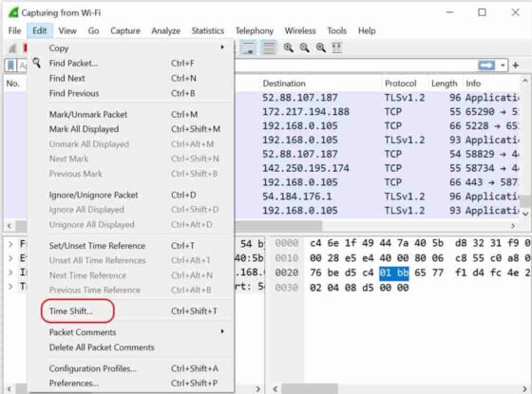Open the Statistics menu

point(208,30)
